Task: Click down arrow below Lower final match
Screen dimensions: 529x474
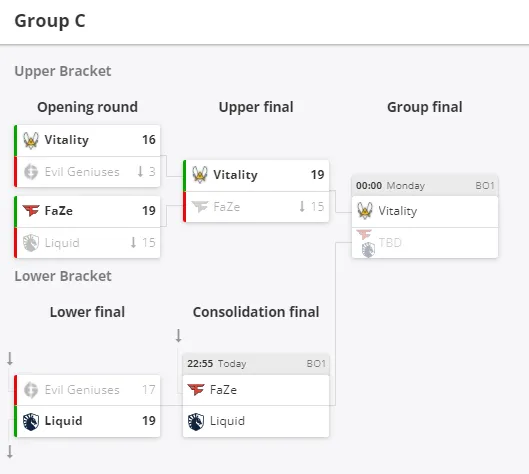Action: 10,452
